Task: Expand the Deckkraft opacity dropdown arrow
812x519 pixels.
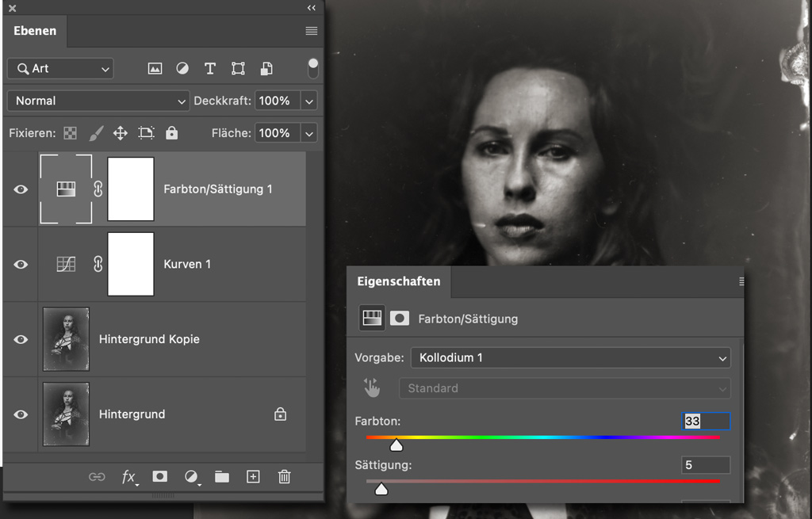Action: click(x=309, y=101)
